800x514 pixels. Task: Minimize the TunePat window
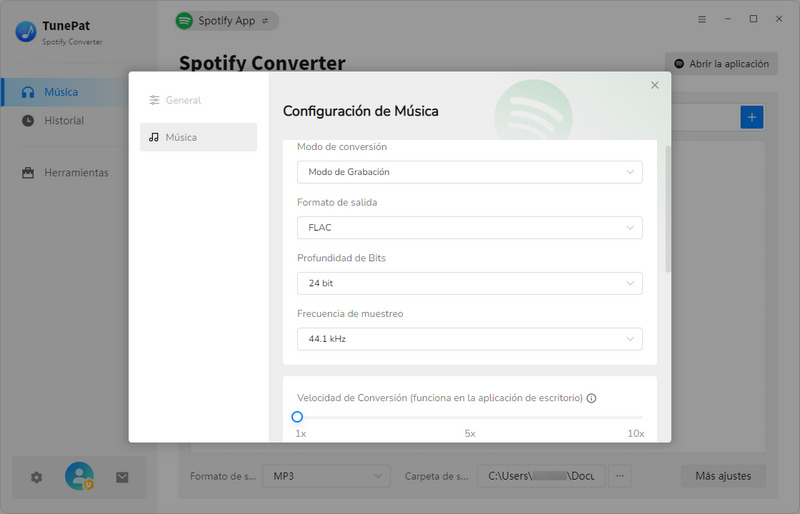click(728, 19)
